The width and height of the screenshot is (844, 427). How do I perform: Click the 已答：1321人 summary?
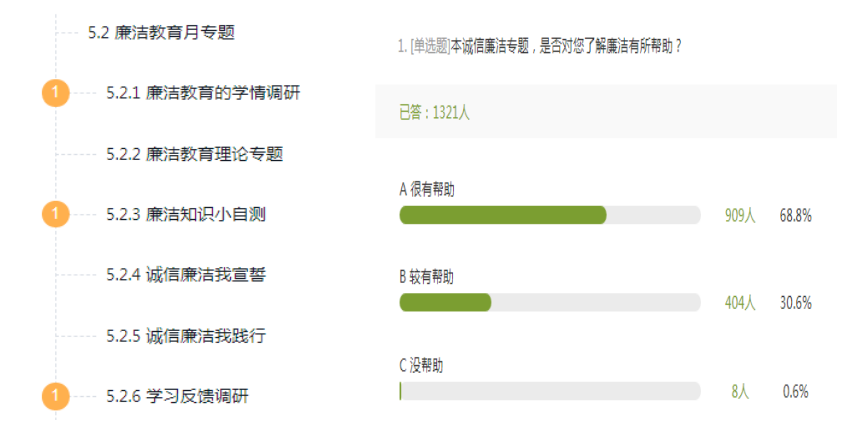click(434, 113)
